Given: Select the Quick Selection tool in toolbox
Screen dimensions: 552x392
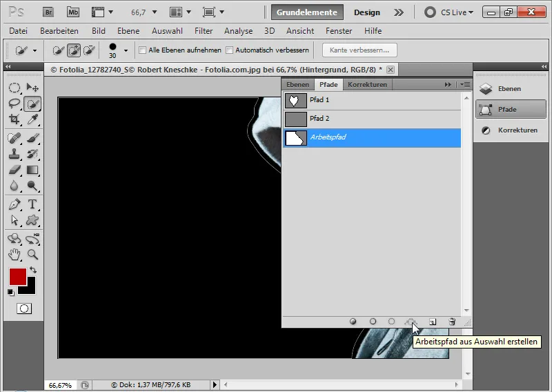Looking at the screenshot, I should tap(32, 104).
